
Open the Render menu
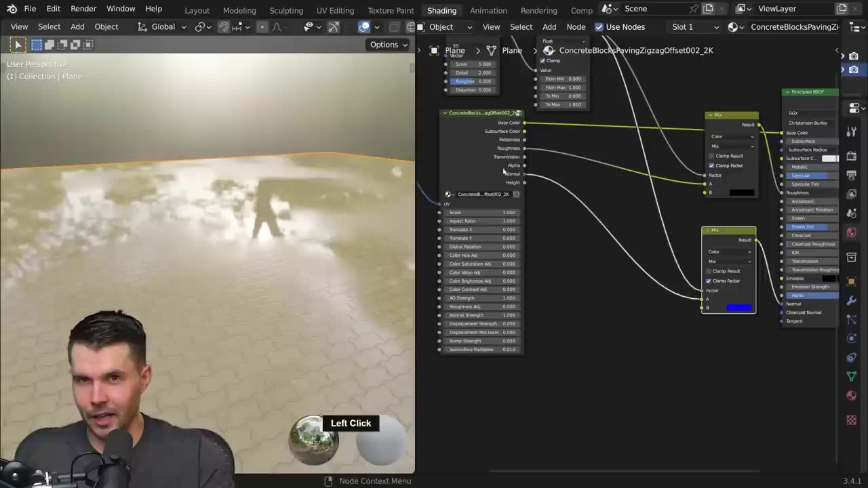[x=83, y=9]
